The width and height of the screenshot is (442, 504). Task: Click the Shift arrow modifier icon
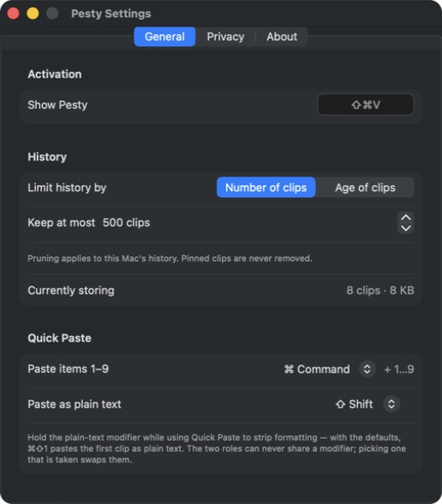click(341, 405)
